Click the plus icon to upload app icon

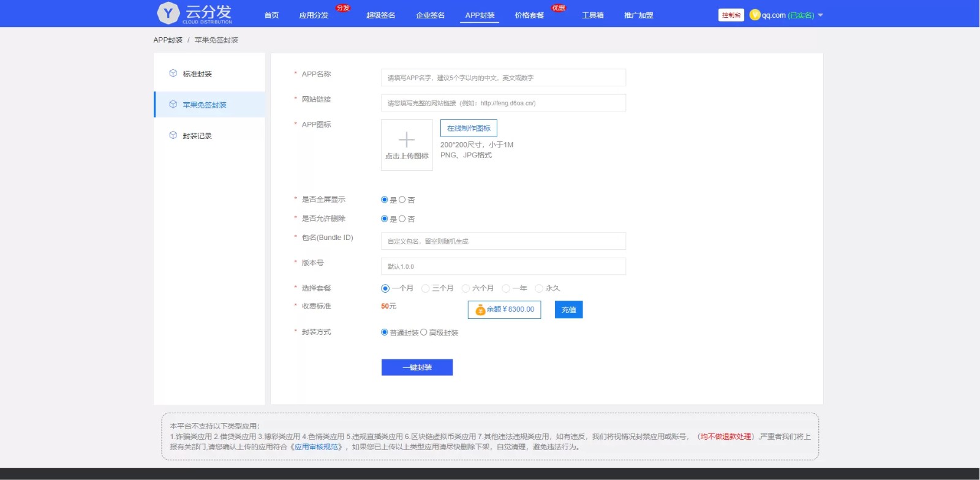(x=407, y=140)
